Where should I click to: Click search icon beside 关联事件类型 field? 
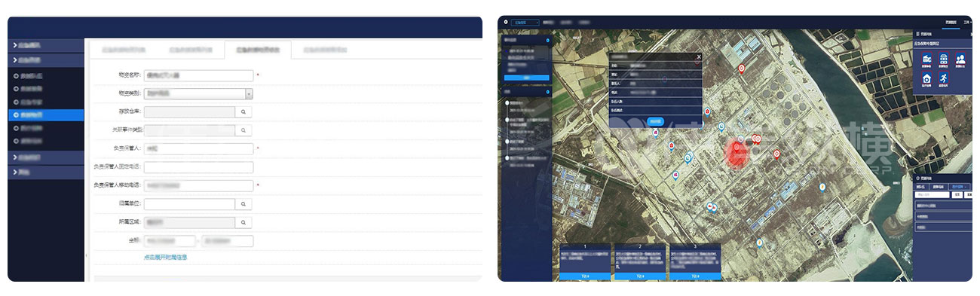(x=243, y=130)
